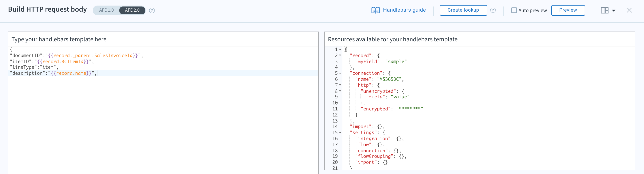This screenshot has height=174, width=644.
Task: Click the "MS365BC" connection name value
Action: [x=389, y=79]
